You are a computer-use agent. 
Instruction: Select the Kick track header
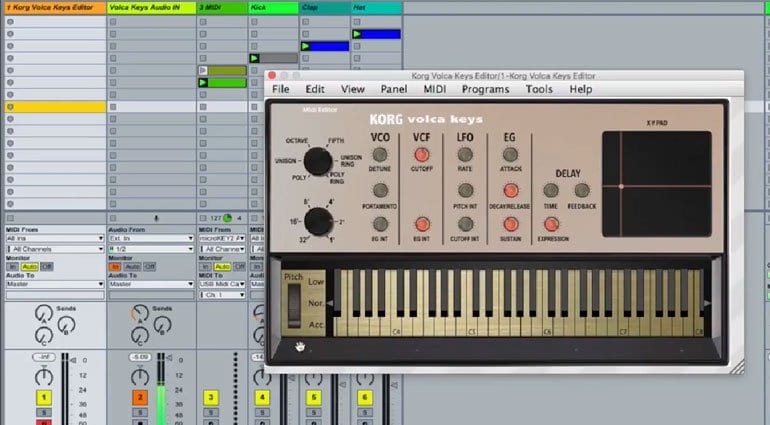273,7
